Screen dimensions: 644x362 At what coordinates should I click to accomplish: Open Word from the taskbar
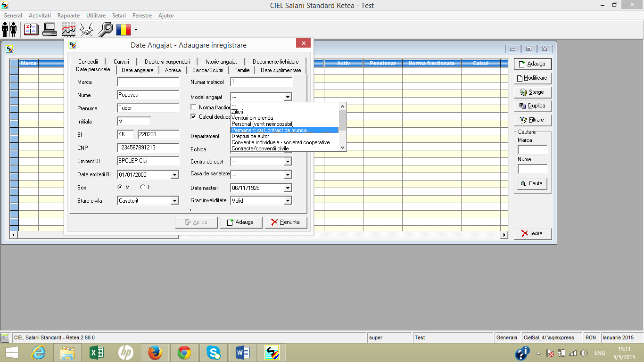[243, 353]
